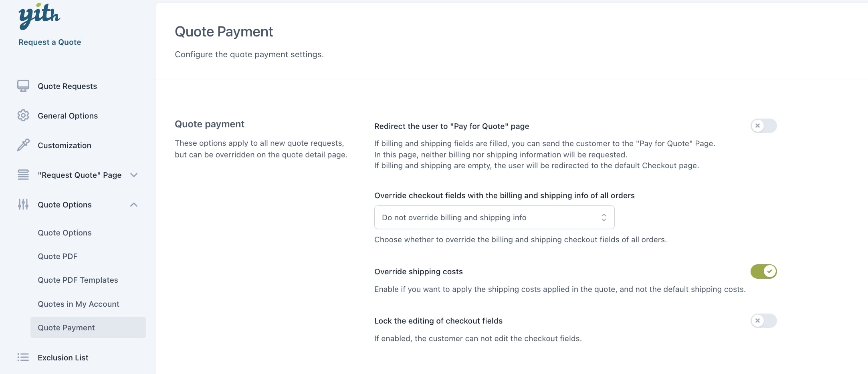
Task: Disable the Override shipping costs toggle
Action: click(763, 271)
